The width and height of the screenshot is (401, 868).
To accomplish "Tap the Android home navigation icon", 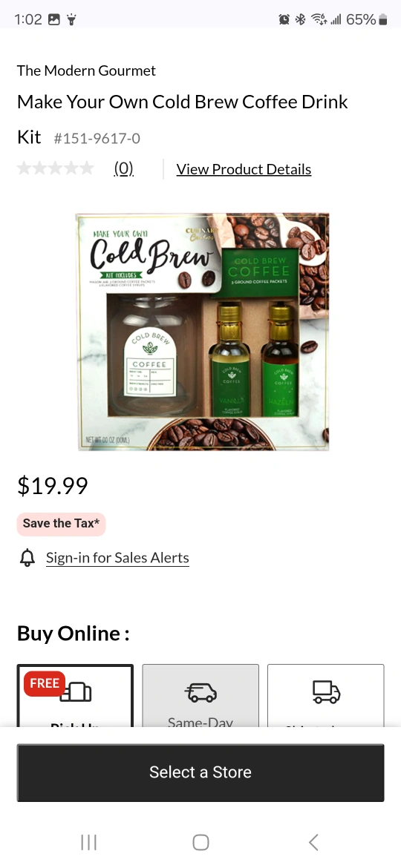I will (200, 843).
